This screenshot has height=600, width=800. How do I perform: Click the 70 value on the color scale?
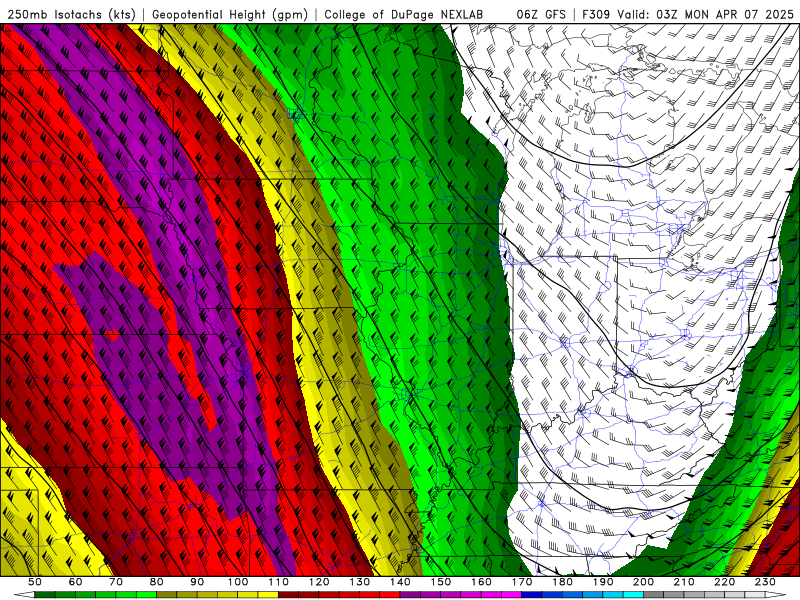click(x=116, y=582)
